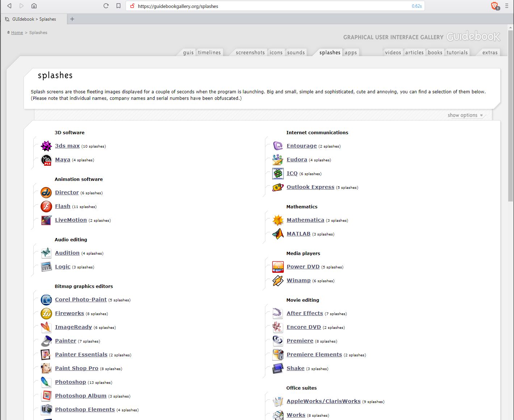Select the extras tab
Viewport: 514px width, 420px height.
coord(490,52)
